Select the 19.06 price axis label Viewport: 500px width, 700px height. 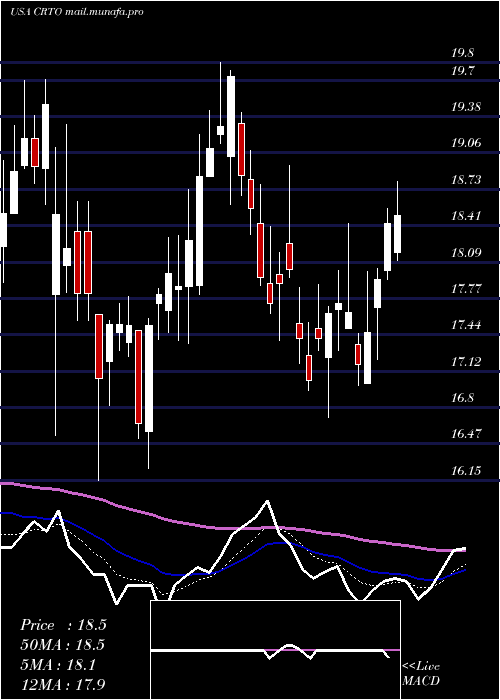click(466, 143)
